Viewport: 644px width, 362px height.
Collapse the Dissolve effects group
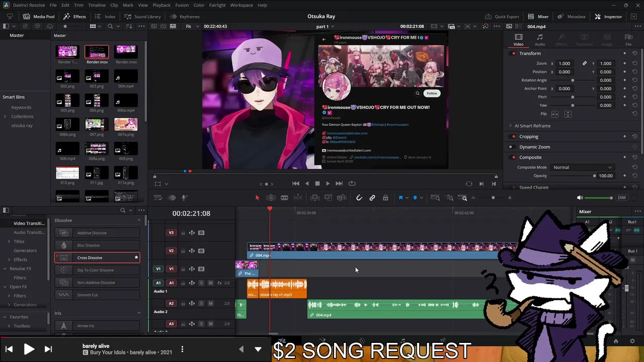coord(139,220)
